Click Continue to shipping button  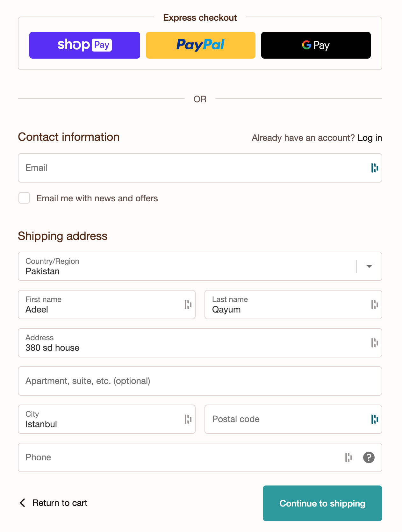tap(322, 503)
